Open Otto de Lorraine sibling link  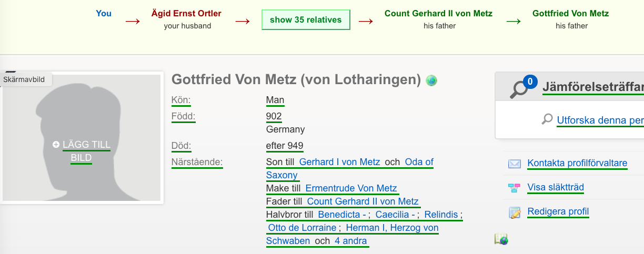[x=302, y=228]
